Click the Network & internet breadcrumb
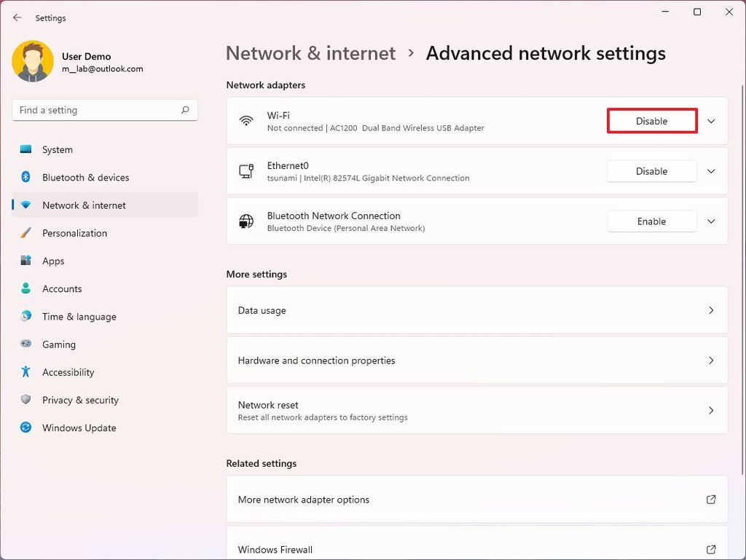This screenshot has width=746, height=560. [310, 53]
